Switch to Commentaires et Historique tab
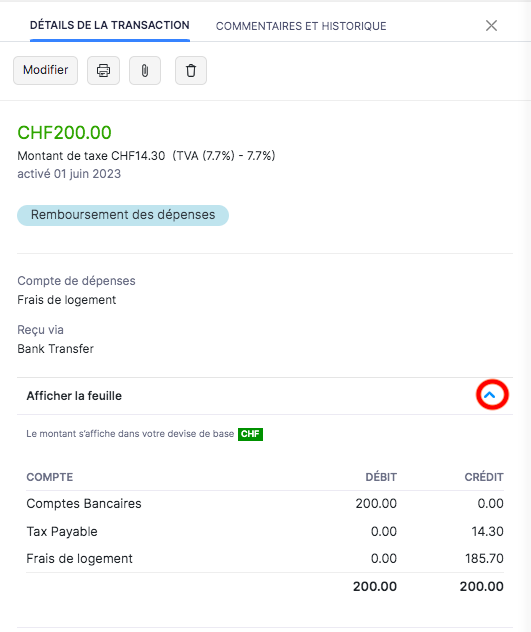 pyautogui.click(x=301, y=26)
